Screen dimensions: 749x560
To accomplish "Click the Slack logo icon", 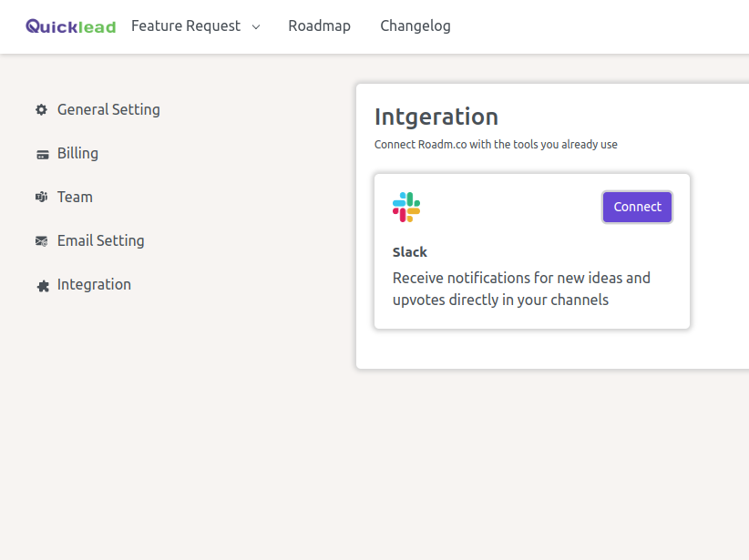I will (x=406, y=208).
